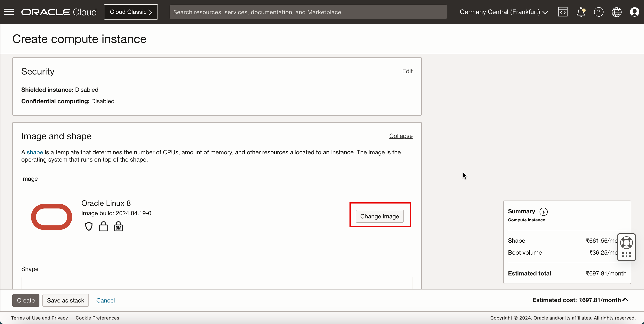Click Save as stack
The width and height of the screenshot is (644, 324).
pyautogui.click(x=65, y=300)
